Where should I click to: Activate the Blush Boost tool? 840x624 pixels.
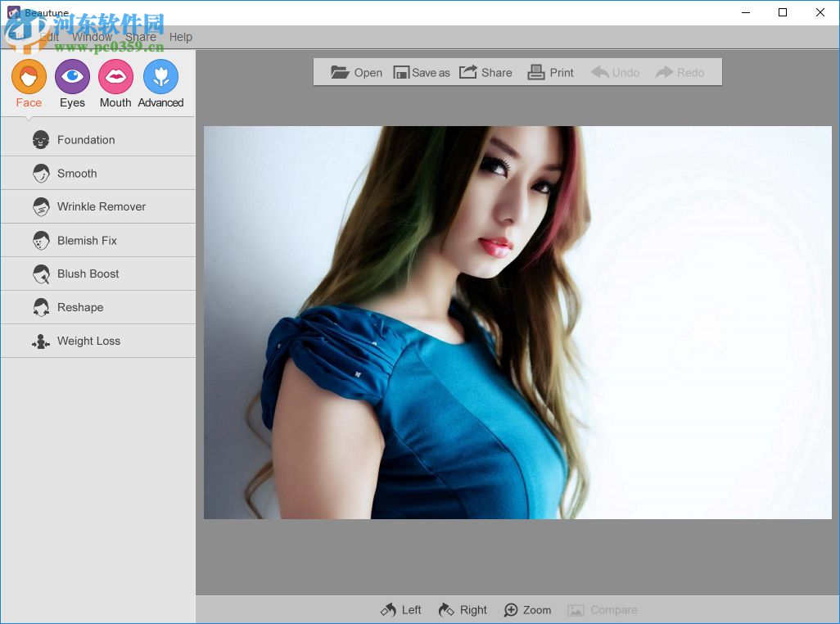tap(88, 274)
